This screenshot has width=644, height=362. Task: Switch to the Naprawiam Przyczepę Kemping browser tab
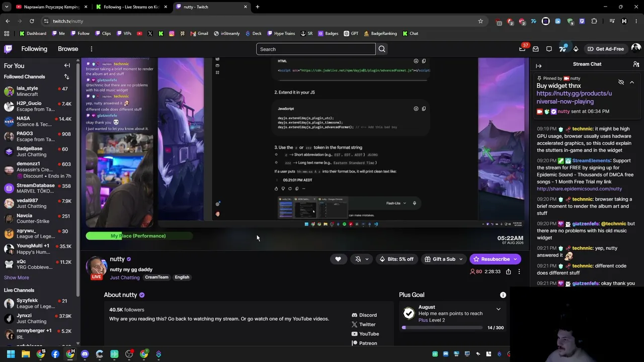[52, 7]
